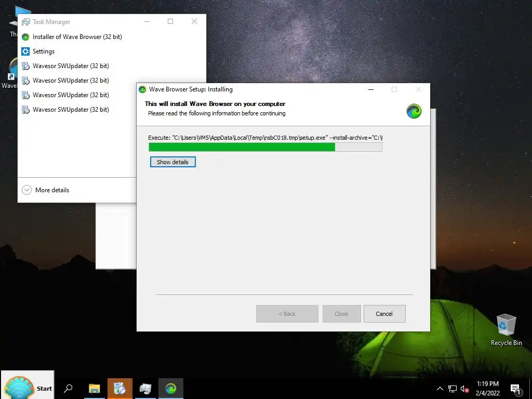Image resolution: width=532 pixels, height=399 pixels.
Task: Open File Explorer from taskbar
Action: (x=95, y=389)
